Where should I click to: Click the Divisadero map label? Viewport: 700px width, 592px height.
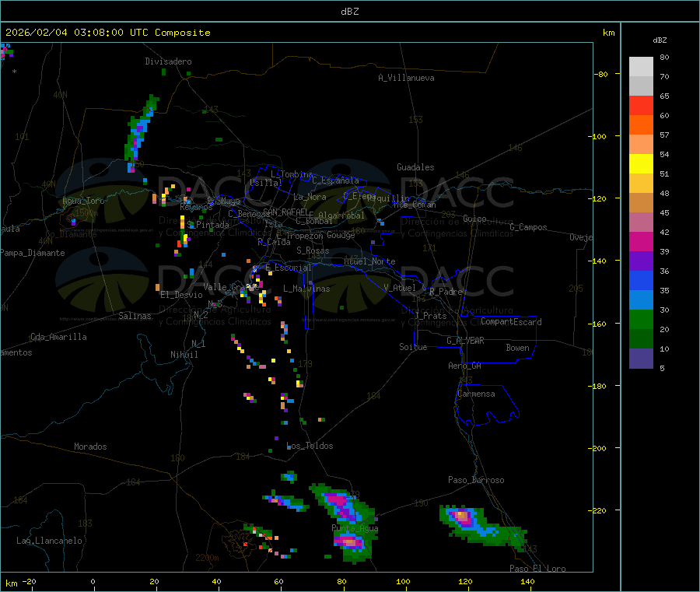[x=168, y=61]
